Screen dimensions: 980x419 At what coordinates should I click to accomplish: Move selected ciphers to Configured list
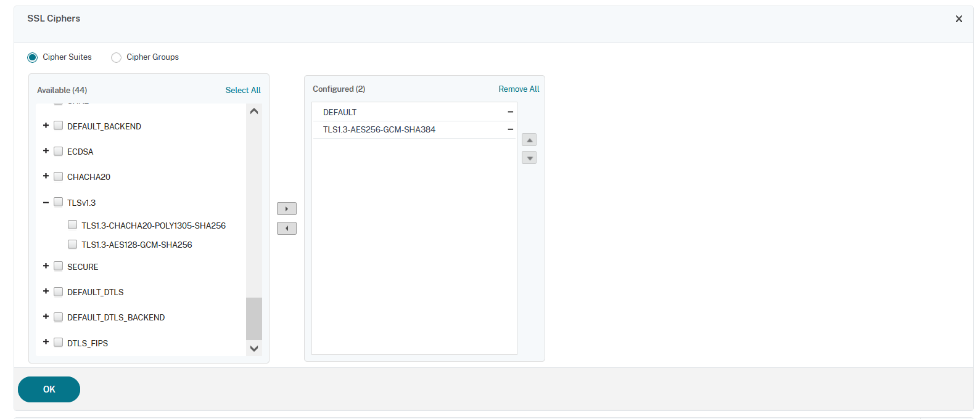(287, 209)
